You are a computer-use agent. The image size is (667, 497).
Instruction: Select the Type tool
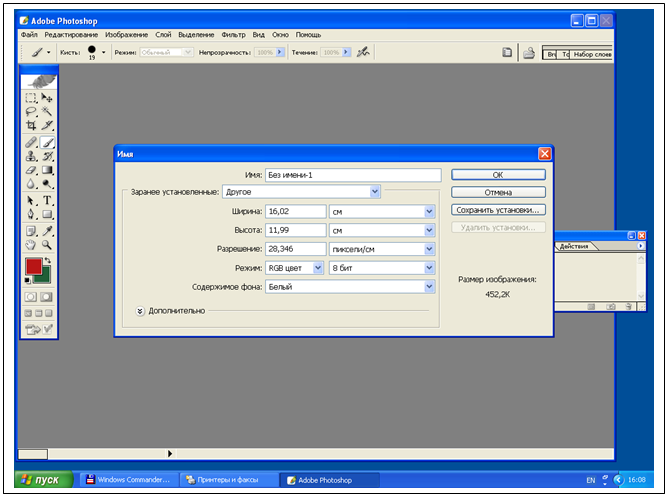tap(47, 200)
